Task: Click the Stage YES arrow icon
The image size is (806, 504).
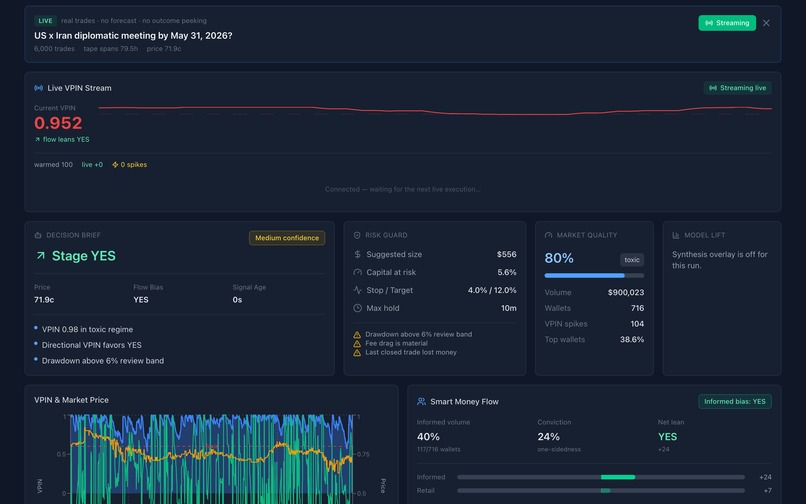Action: tap(41, 256)
